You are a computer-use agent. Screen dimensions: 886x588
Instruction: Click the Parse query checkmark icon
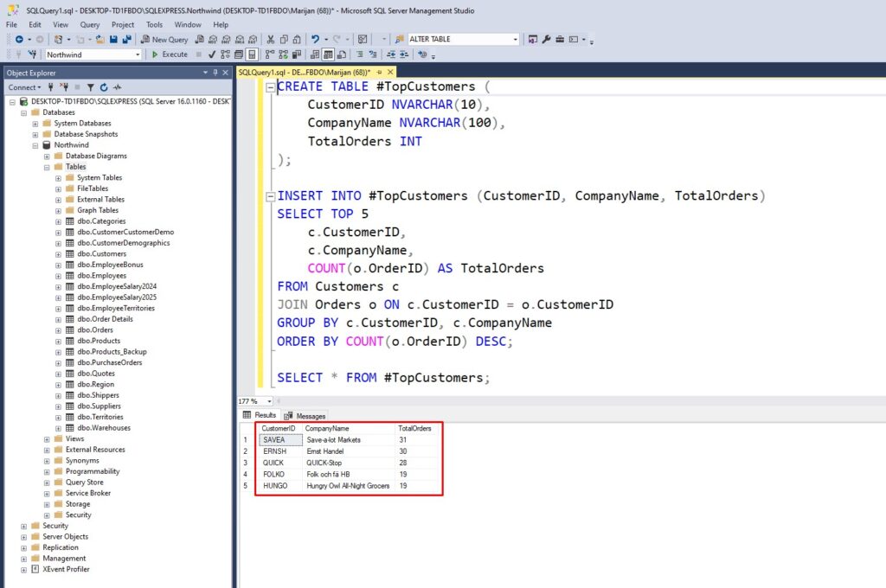pos(211,54)
